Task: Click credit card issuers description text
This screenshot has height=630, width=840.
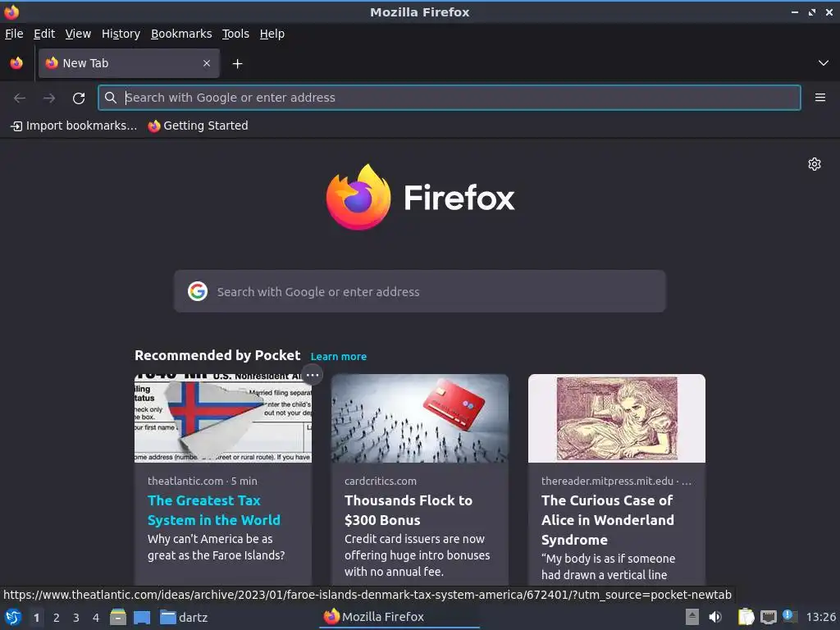Action: (417, 555)
